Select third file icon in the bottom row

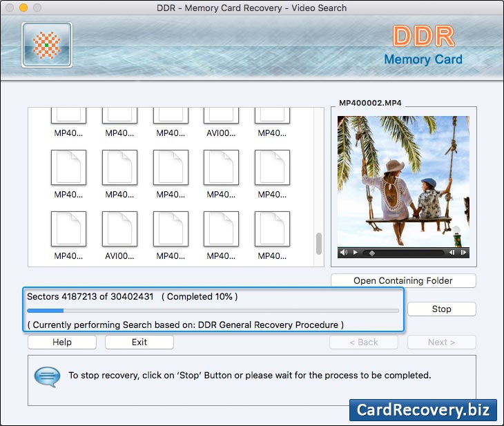tap(171, 229)
